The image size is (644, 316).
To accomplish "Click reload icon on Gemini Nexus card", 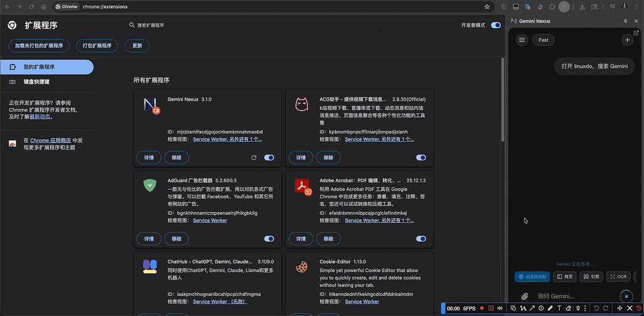I will coord(254,158).
